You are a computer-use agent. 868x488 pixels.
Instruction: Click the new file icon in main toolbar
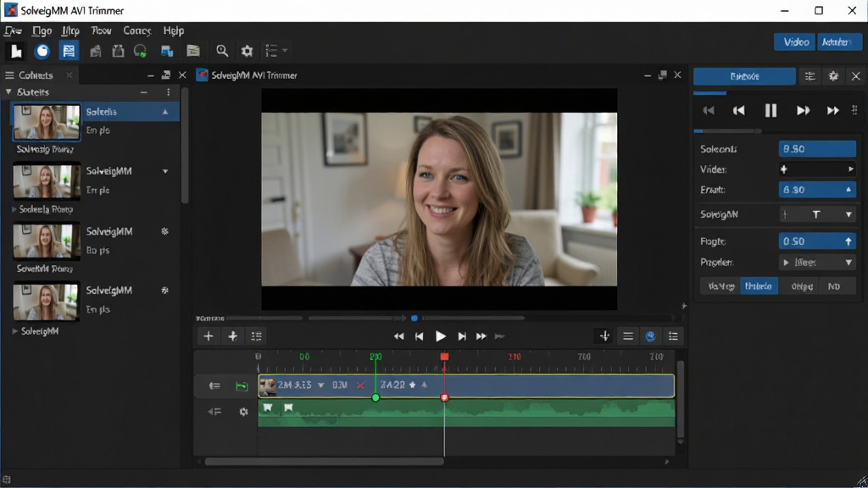15,51
